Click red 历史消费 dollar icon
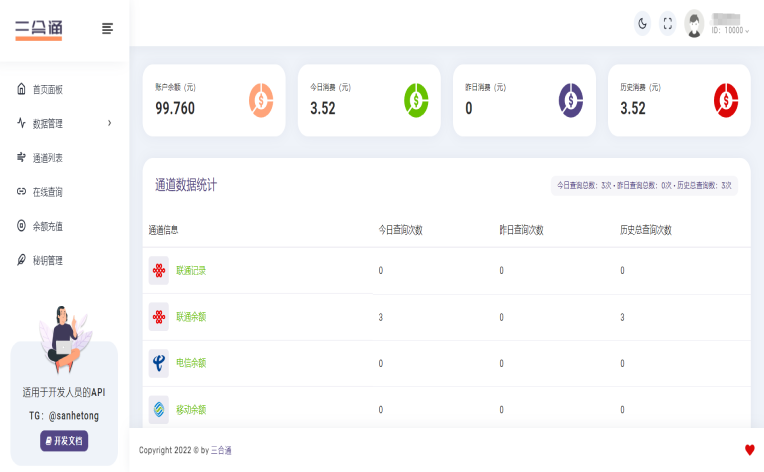This screenshot has height=472, width=764. pyautogui.click(x=726, y=100)
